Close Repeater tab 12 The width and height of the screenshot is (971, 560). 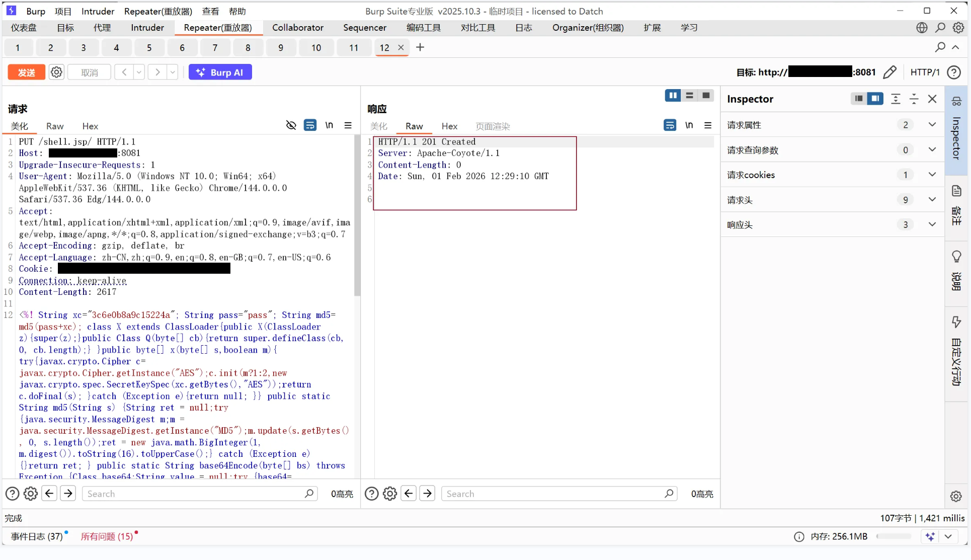(401, 47)
